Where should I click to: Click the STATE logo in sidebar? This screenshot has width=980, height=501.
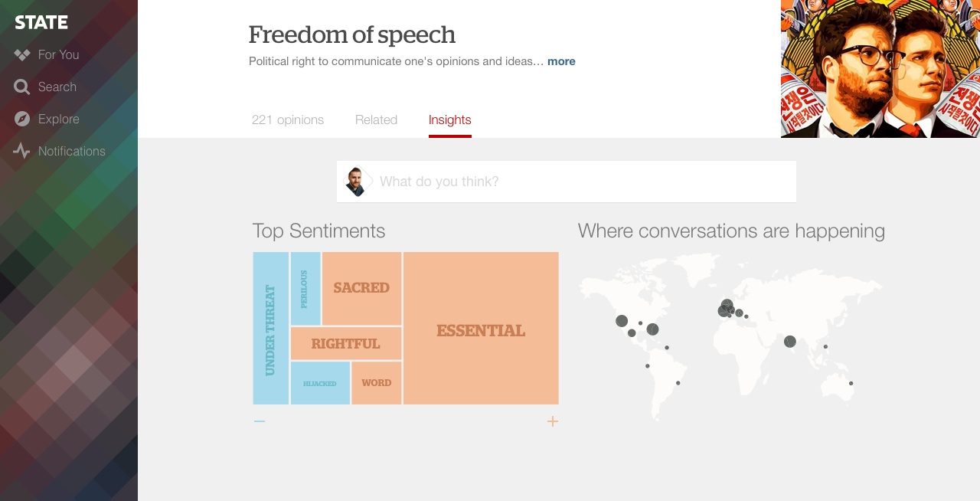[41, 22]
